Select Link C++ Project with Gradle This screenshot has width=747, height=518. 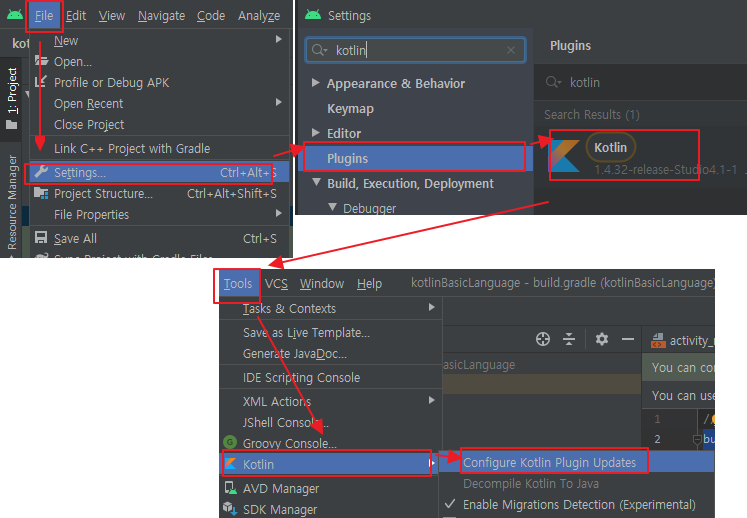tap(131, 149)
